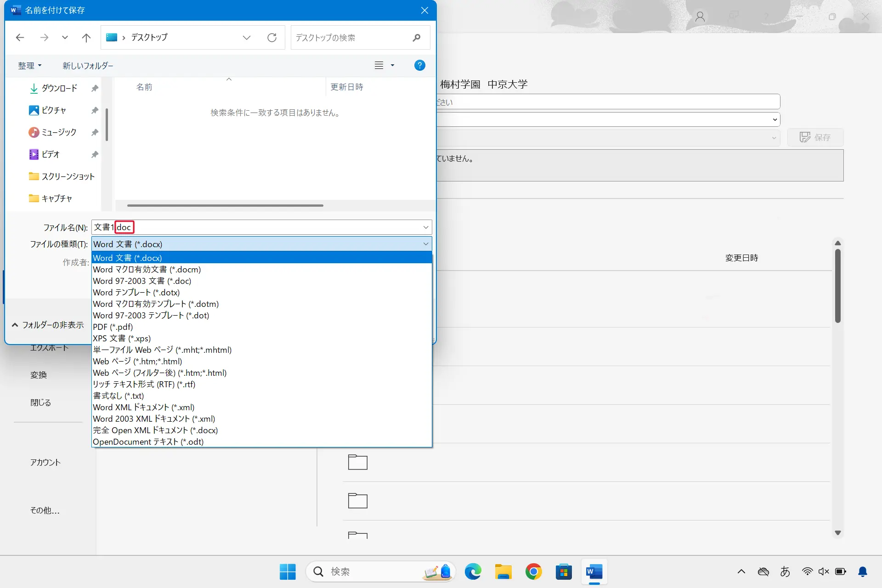Choose 書式なし (*.txt) file type
Image resolution: width=882 pixels, height=588 pixels.
(x=262, y=396)
